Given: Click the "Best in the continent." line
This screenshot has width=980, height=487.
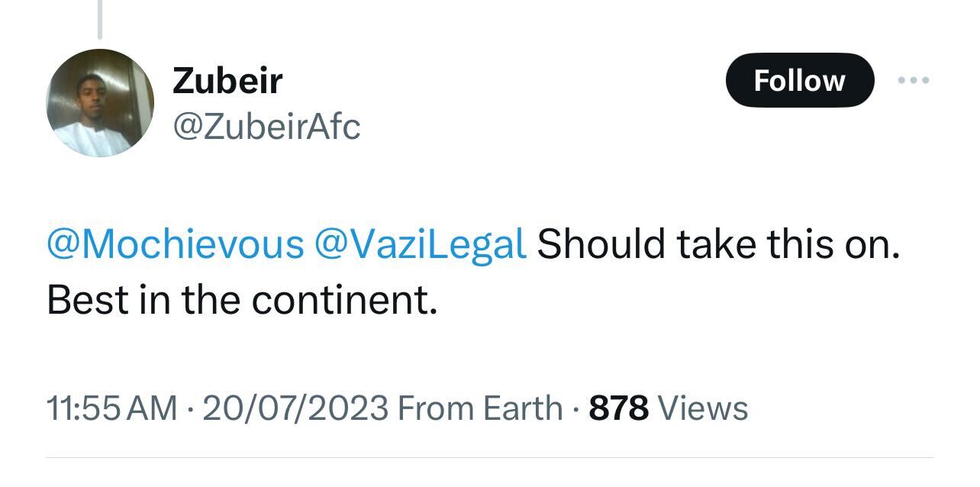Looking at the screenshot, I should [242, 300].
